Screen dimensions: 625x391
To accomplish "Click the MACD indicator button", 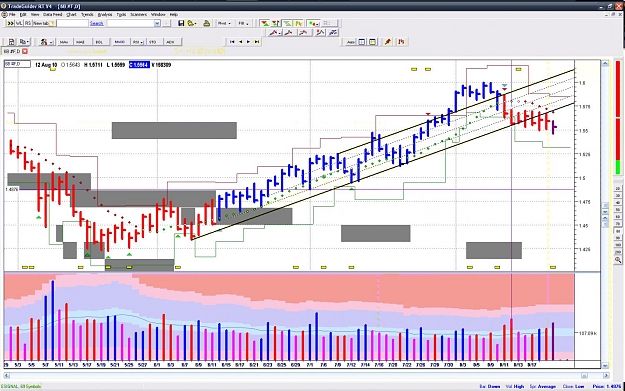I will 120,42.
